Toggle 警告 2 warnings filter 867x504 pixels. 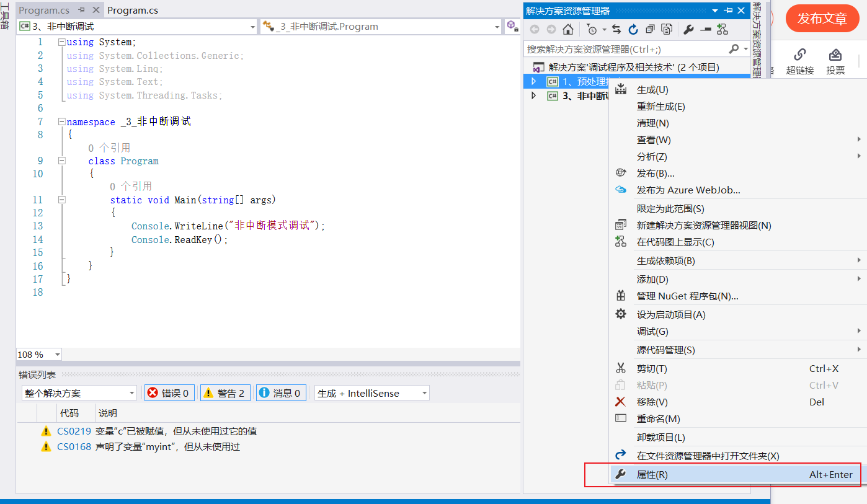[225, 393]
